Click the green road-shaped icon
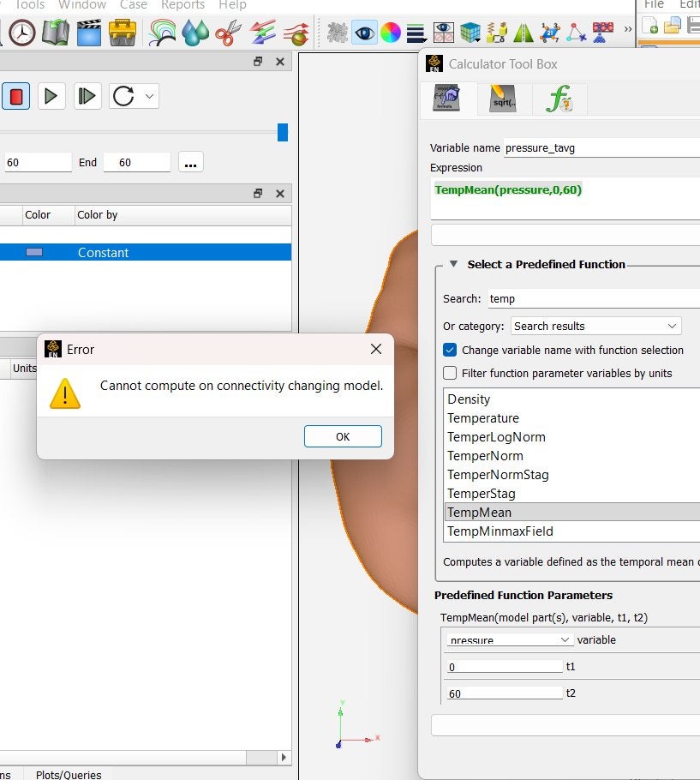This screenshot has height=780, width=700. pyautogui.click(x=523, y=33)
